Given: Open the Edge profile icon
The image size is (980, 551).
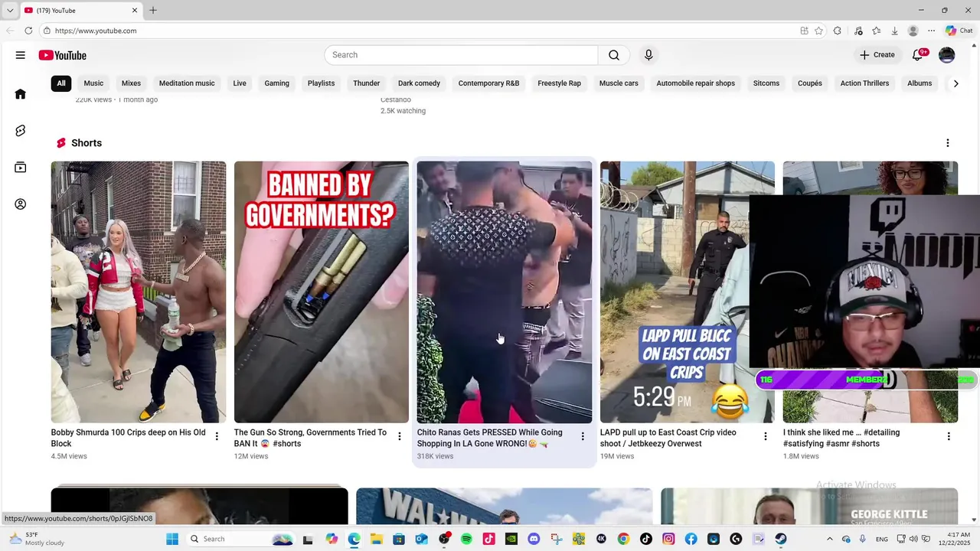Looking at the screenshot, I should pyautogui.click(x=913, y=31).
